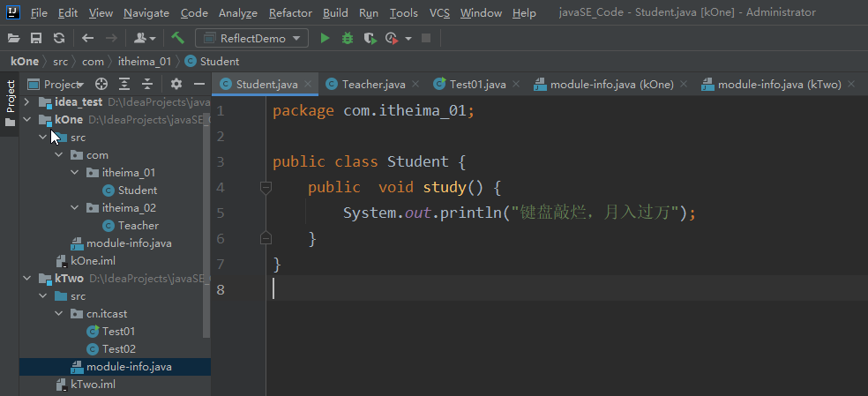The width and height of the screenshot is (868, 396).
Task: Toggle the Project tool window side tab
Action: [10, 103]
